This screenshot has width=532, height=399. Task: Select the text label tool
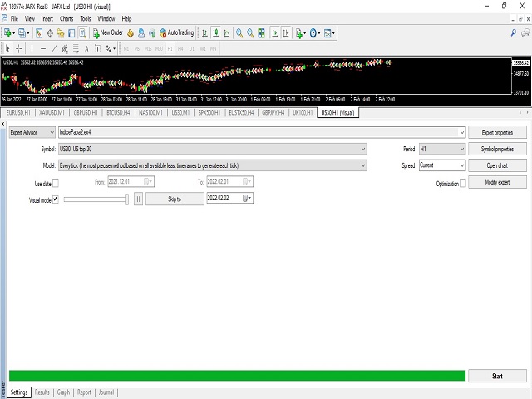click(x=97, y=49)
